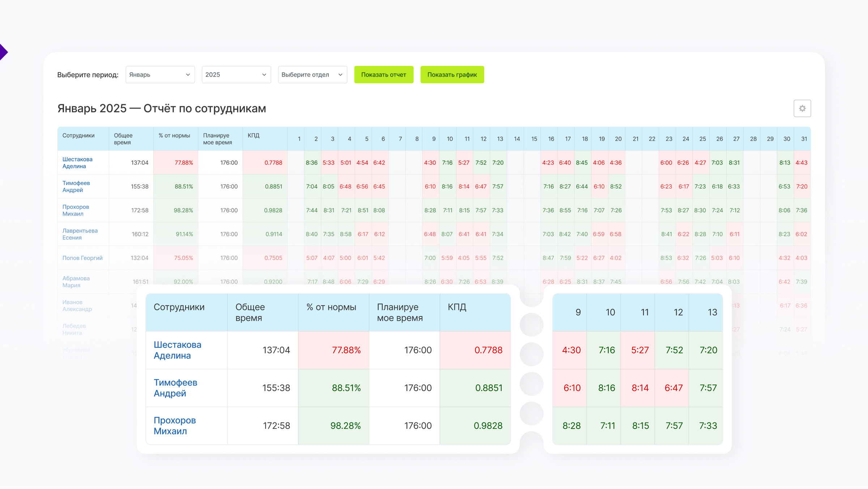
Task: Click the Показать график button
Action: pos(452,75)
